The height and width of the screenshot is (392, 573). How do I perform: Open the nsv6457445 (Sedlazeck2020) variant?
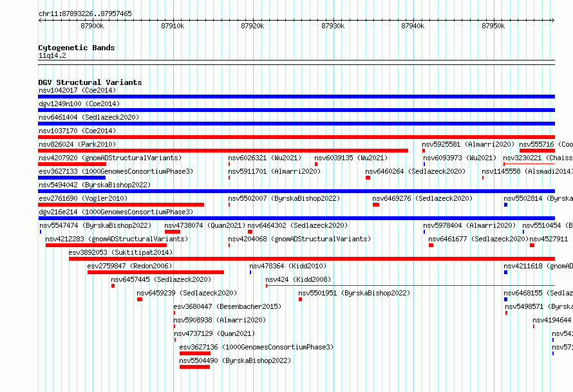click(161, 279)
